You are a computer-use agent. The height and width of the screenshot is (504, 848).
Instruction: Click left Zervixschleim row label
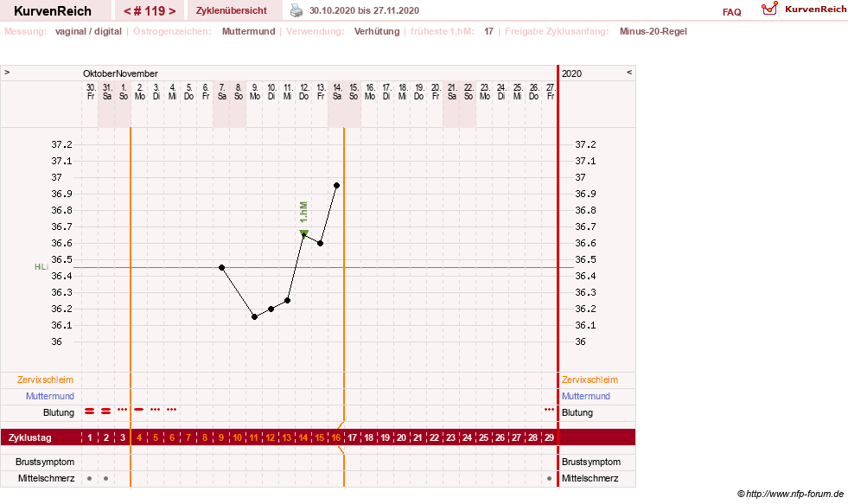(x=46, y=380)
